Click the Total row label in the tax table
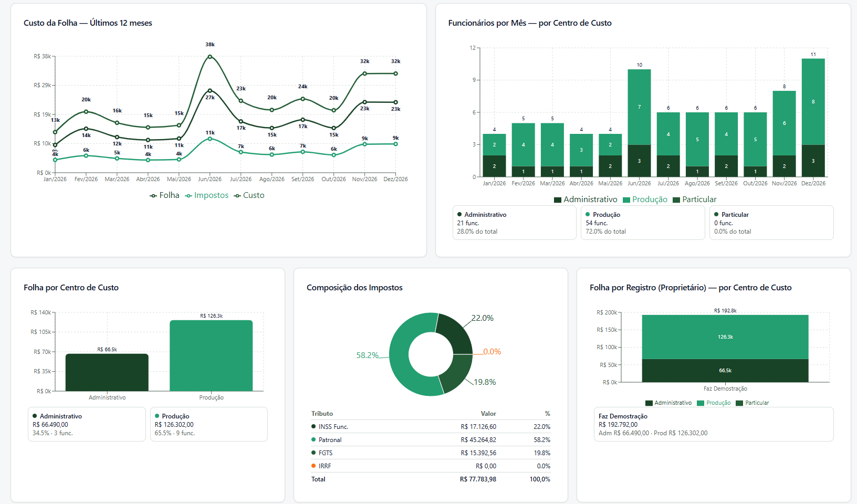This screenshot has width=857, height=504. click(318, 479)
